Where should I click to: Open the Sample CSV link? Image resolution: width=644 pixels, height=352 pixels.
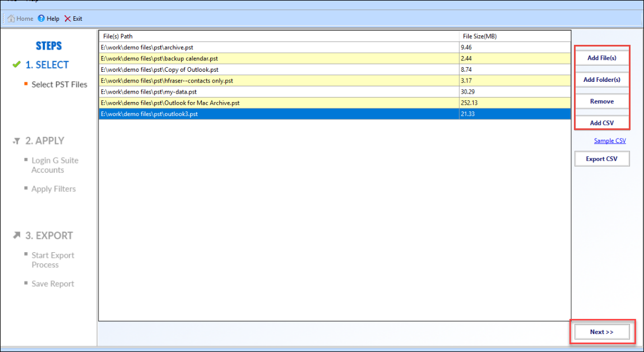[610, 141]
